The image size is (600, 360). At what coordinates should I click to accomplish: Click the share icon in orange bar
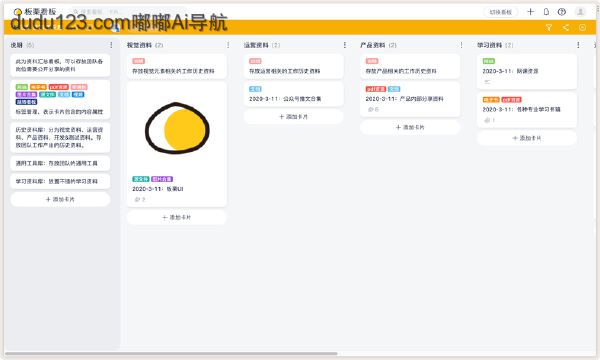(566, 28)
